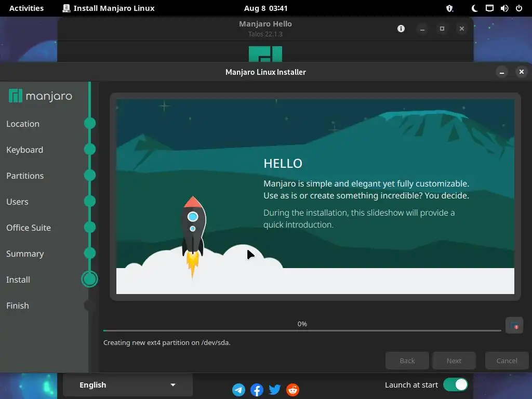Select the Finish step label

click(x=18, y=305)
